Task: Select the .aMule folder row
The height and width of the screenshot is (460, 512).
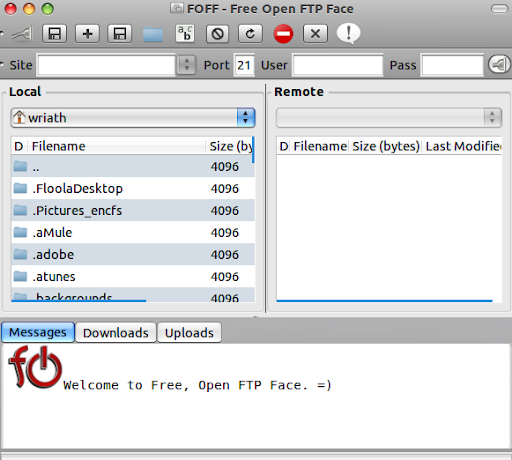Action: coord(133,232)
